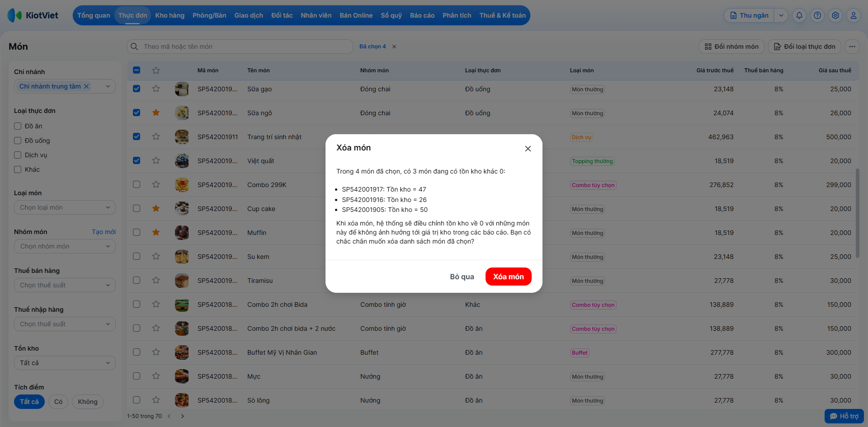Open the Tồn kho 'Tất cả' dropdown
Image resolution: width=868 pixels, height=427 pixels.
[65, 363]
